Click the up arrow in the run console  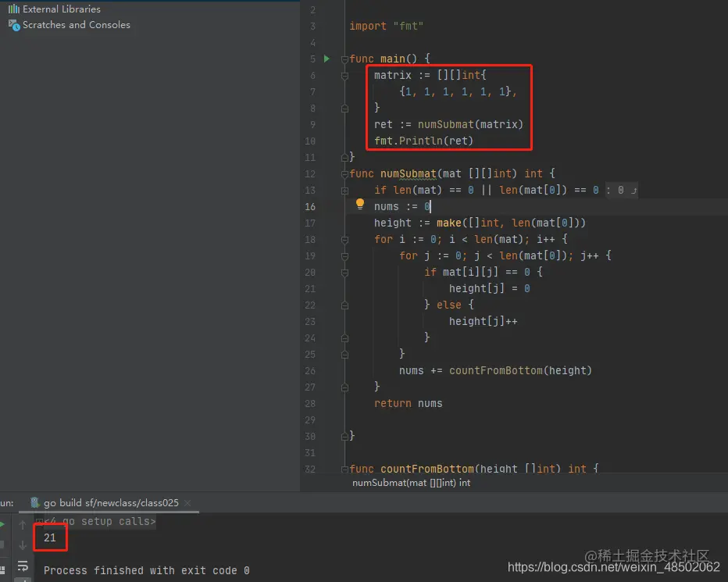pos(23,525)
